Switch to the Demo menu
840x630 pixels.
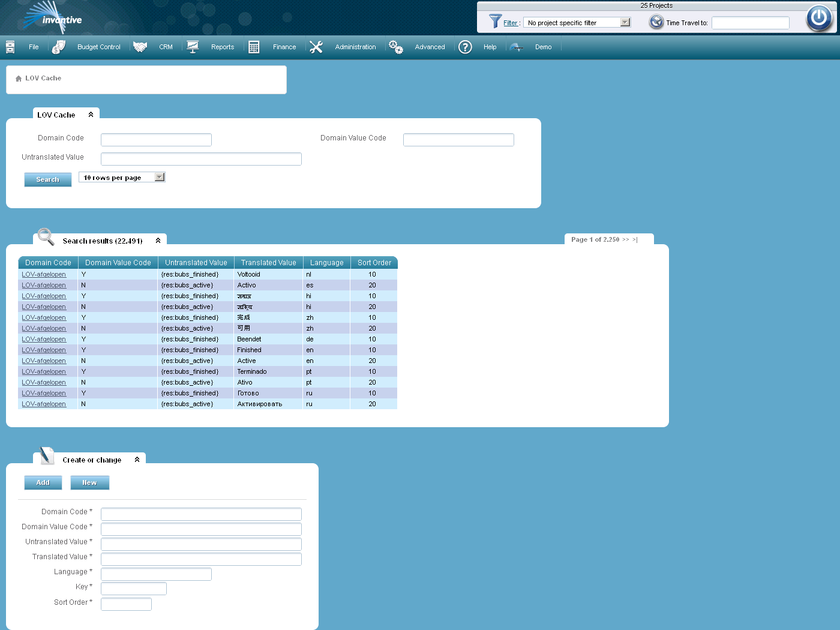[543, 47]
